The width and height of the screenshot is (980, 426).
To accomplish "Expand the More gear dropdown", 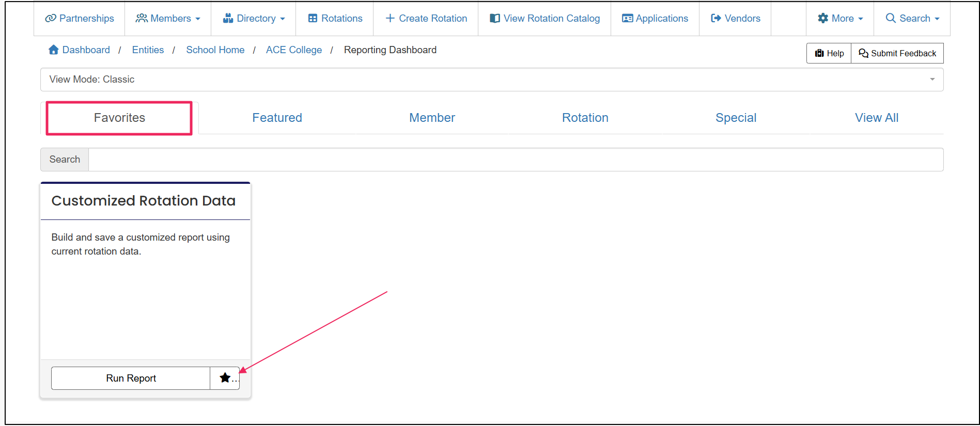I will point(840,19).
